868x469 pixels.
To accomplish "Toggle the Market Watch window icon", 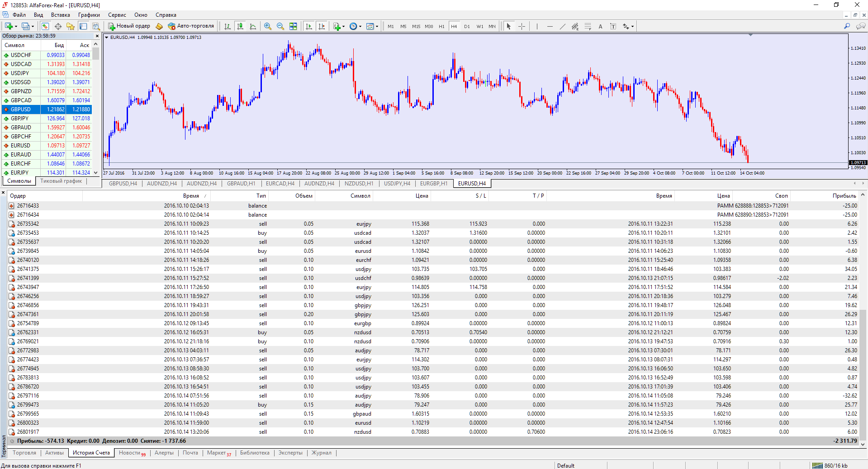I will pos(45,26).
